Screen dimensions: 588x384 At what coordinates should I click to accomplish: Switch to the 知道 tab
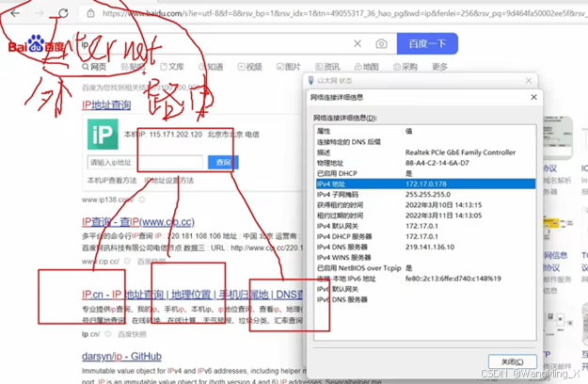coord(211,67)
